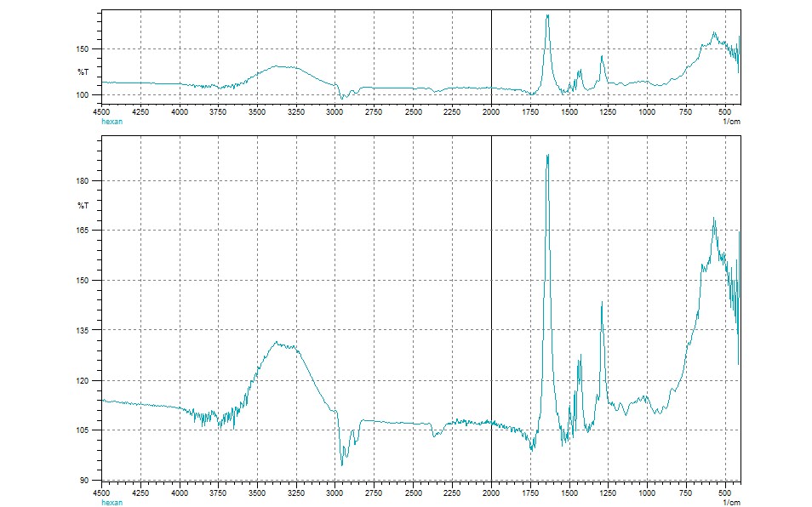Click the tallest peak tip in the upper spectrum
The height and width of the screenshot is (507, 812).
(547, 15)
